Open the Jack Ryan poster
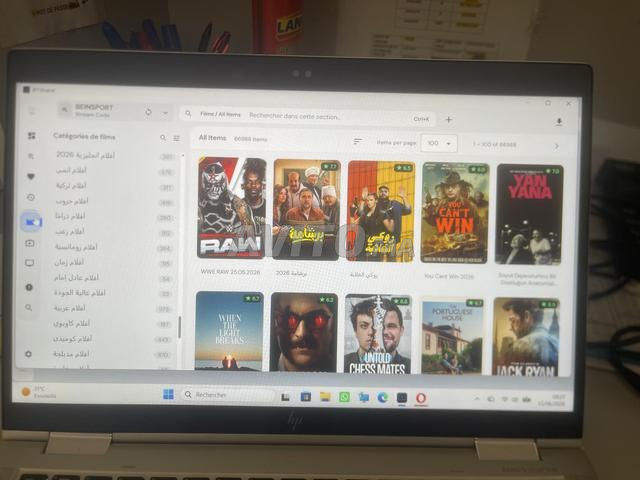This screenshot has width=640, height=480. [x=526, y=337]
